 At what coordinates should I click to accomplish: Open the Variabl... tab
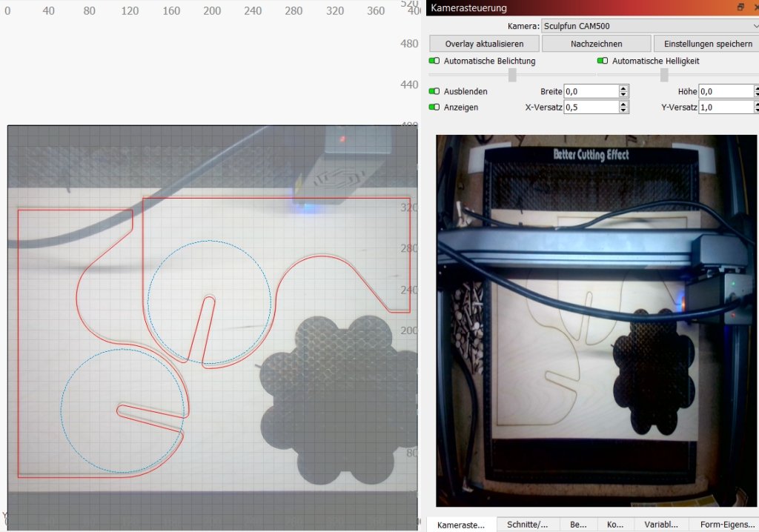[661, 524]
